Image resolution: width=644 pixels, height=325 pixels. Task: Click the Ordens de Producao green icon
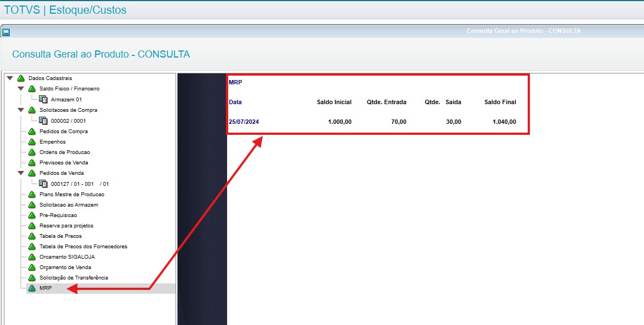[x=32, y=152]
